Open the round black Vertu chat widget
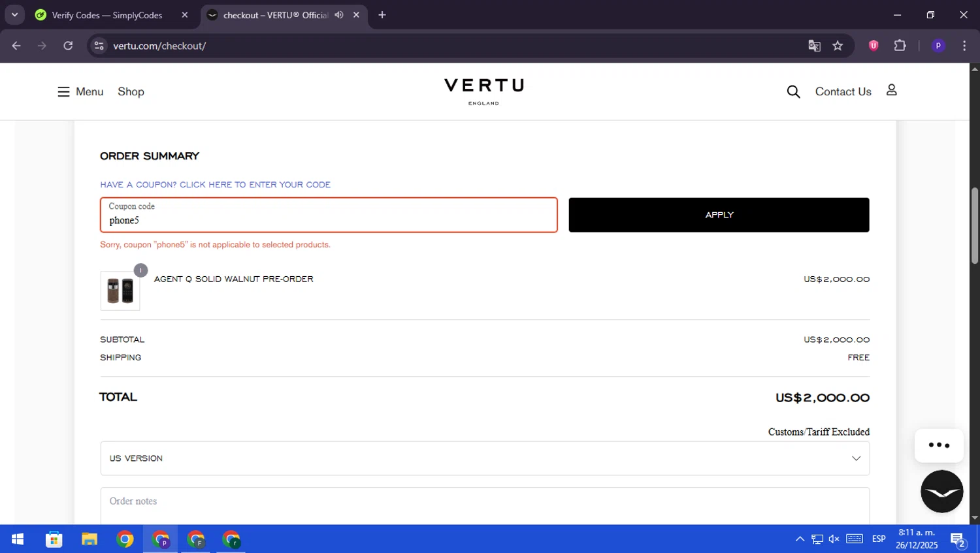 click(x=941, y=492)
